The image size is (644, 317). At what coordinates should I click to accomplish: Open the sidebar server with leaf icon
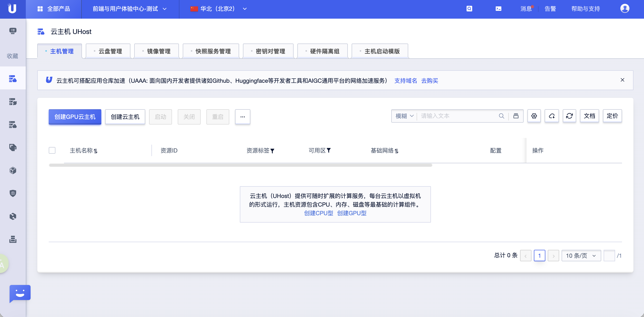coord(13,102)
